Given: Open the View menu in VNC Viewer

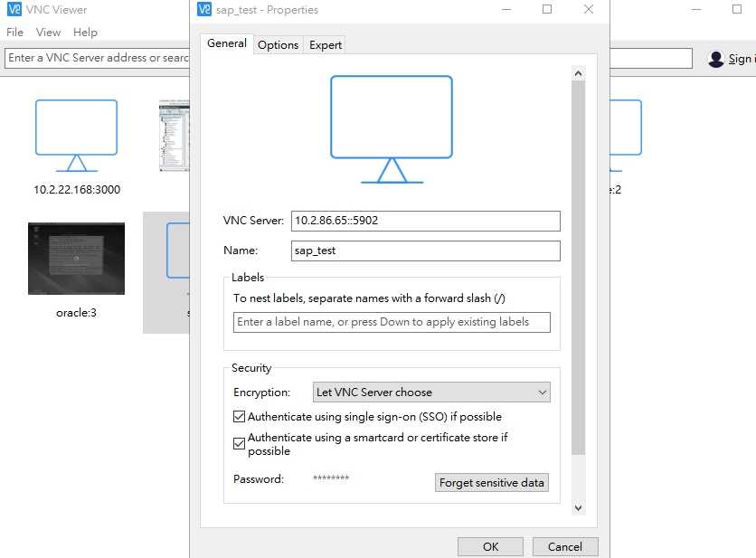Looking at the screenshot, I should pos(48,33).
